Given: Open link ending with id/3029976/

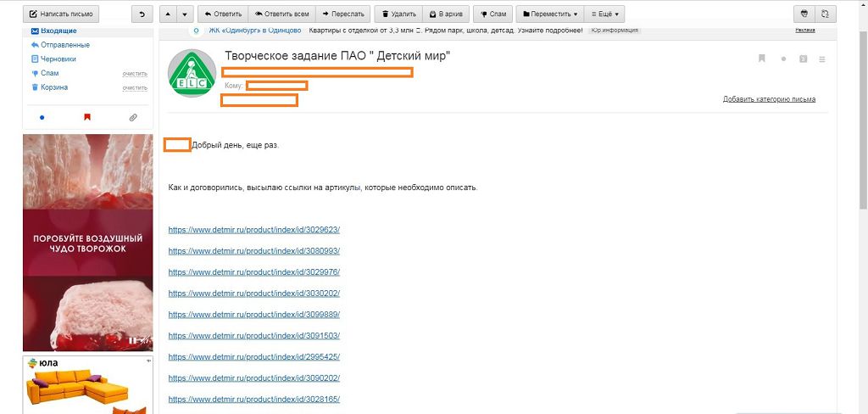Looking at the screenshot, I should (254, 272).
